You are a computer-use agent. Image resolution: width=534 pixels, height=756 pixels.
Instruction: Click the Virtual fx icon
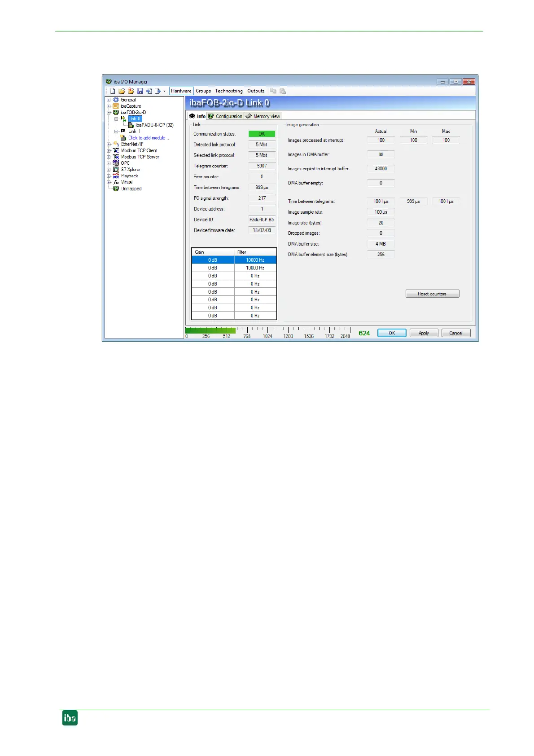click(x=116, y=182)
